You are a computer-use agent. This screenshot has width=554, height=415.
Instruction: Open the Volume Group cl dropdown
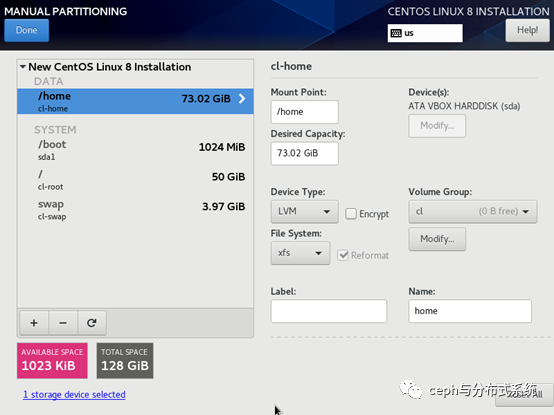pos(473,212)
